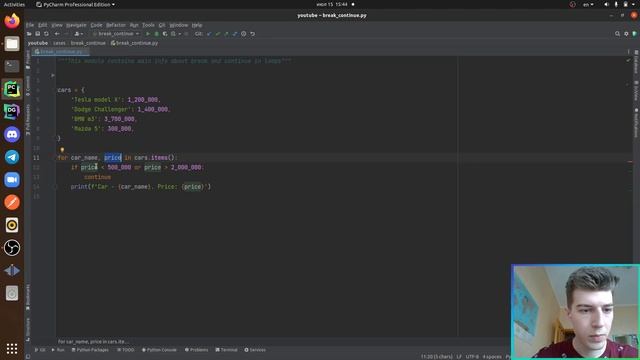
Task: Open Telegram from the Ubuntu dock
Action: pos(12,157)
